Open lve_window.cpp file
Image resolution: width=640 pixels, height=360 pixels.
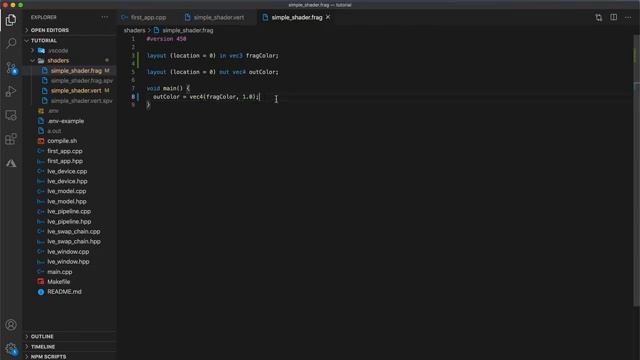point(70,251)
